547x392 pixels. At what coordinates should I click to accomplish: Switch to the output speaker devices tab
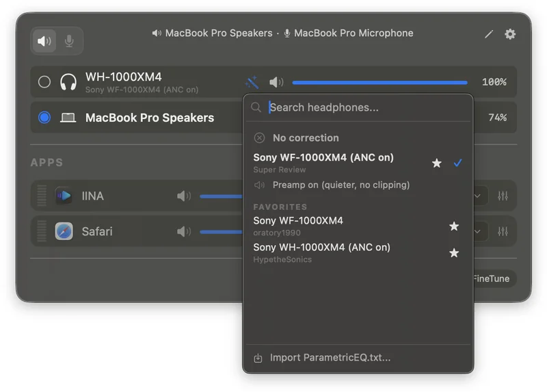[x=44, y=41]
